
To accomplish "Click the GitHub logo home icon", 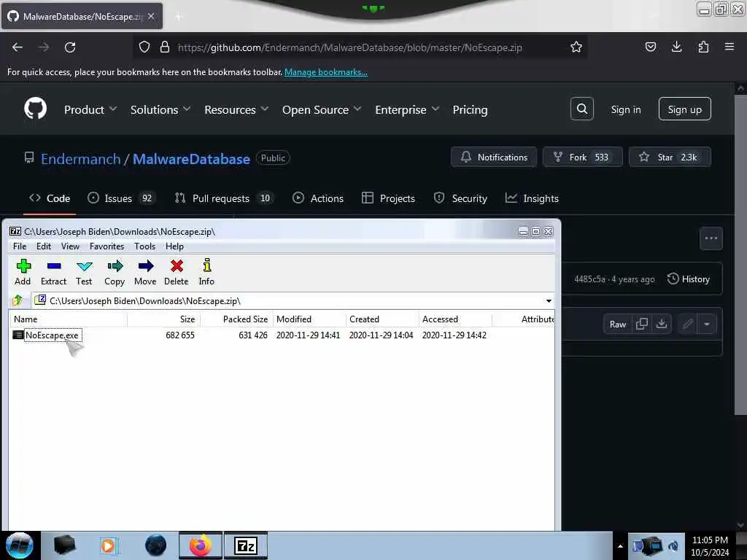I will [x=35, y=109].
